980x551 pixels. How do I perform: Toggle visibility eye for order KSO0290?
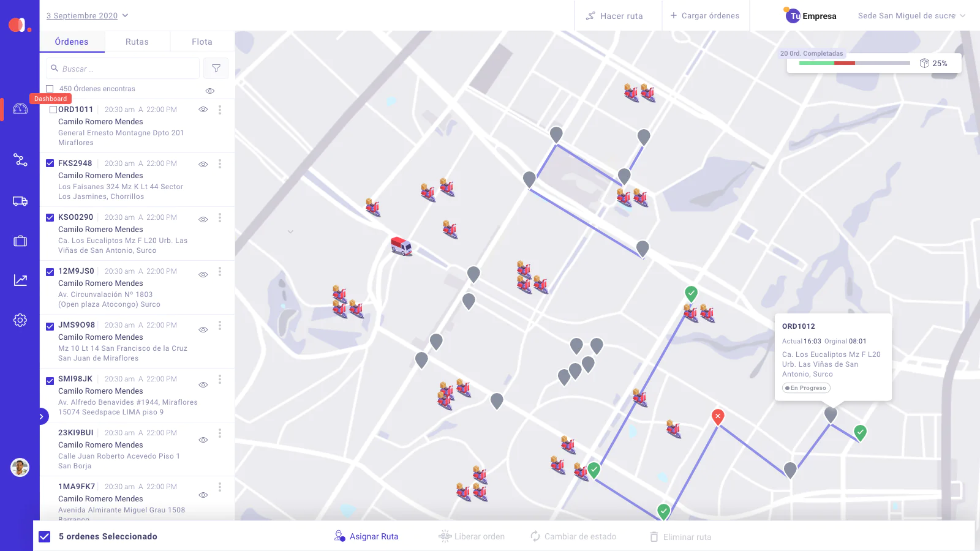point(203,219)
